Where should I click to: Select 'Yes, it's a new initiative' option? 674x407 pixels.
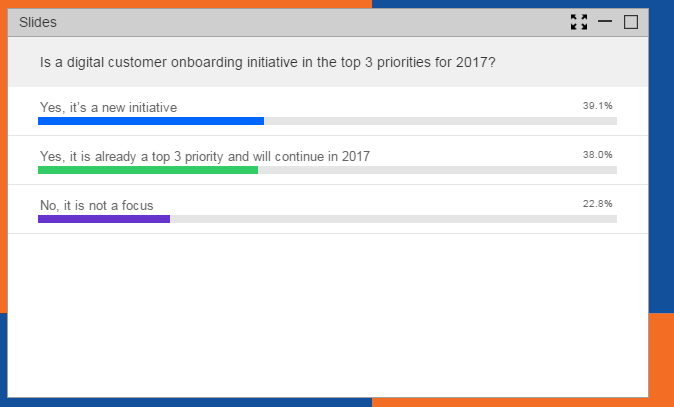pyautogui.click(x=108, y=107)
